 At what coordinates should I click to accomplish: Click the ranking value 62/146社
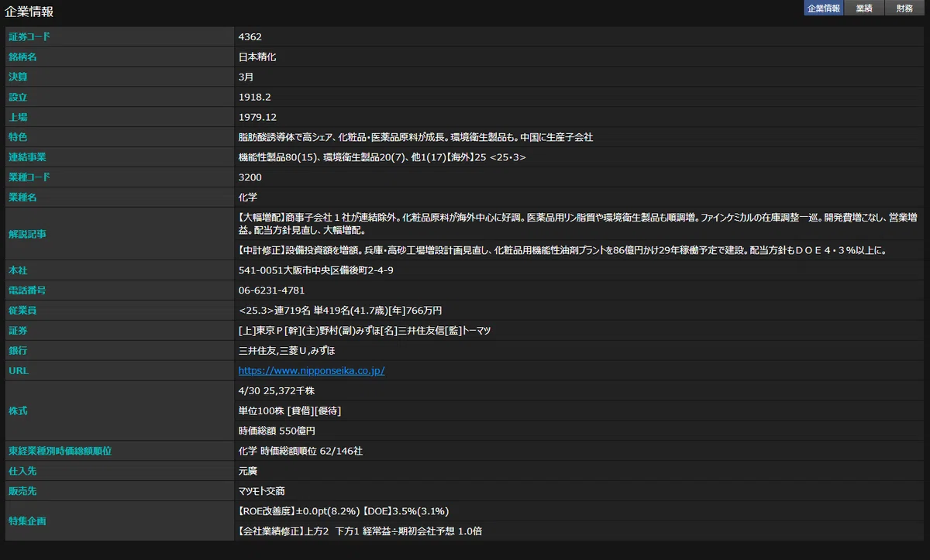tap(340, 451)
